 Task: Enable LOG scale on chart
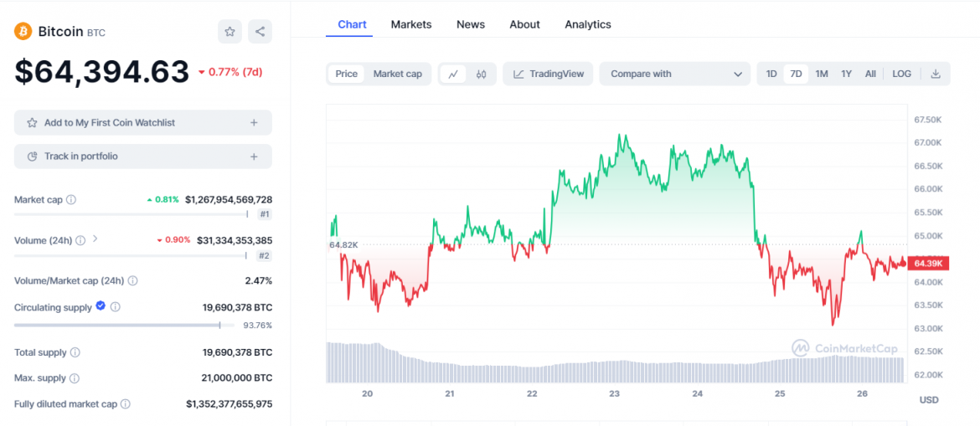point(901,74)
